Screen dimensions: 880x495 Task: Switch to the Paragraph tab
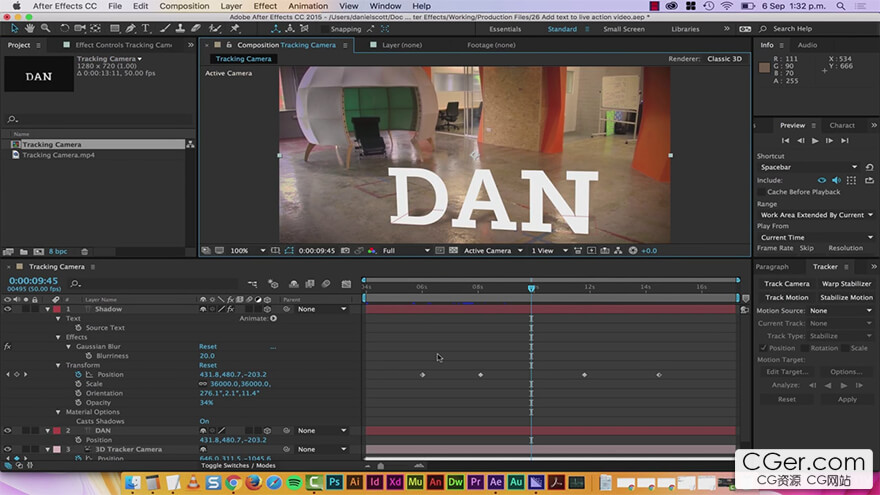tap(772, 267)
